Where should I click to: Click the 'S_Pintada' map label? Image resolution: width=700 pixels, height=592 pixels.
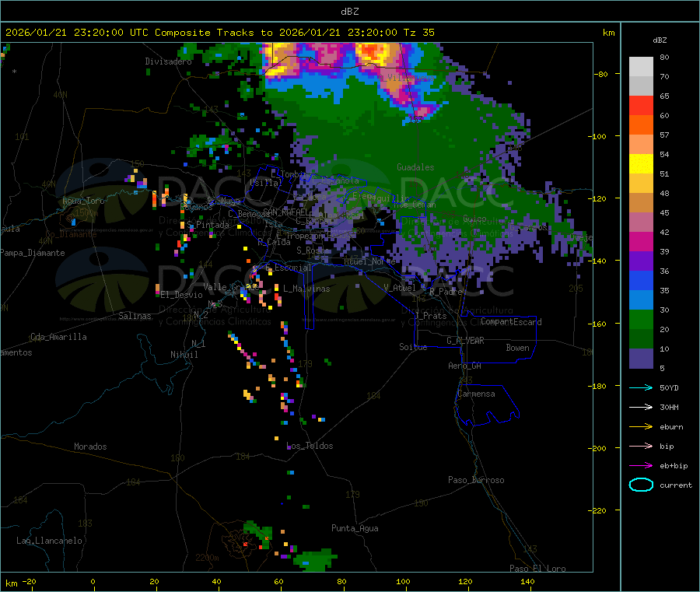click(208, 225)
